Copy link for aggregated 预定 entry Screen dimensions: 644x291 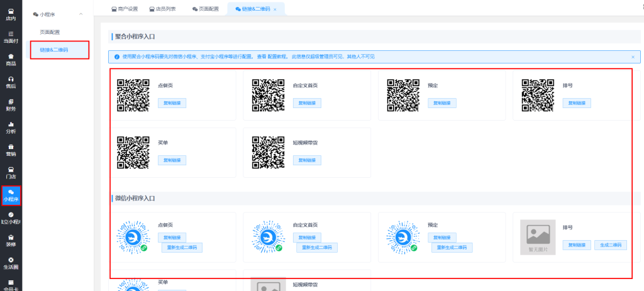tap(441, 103)
